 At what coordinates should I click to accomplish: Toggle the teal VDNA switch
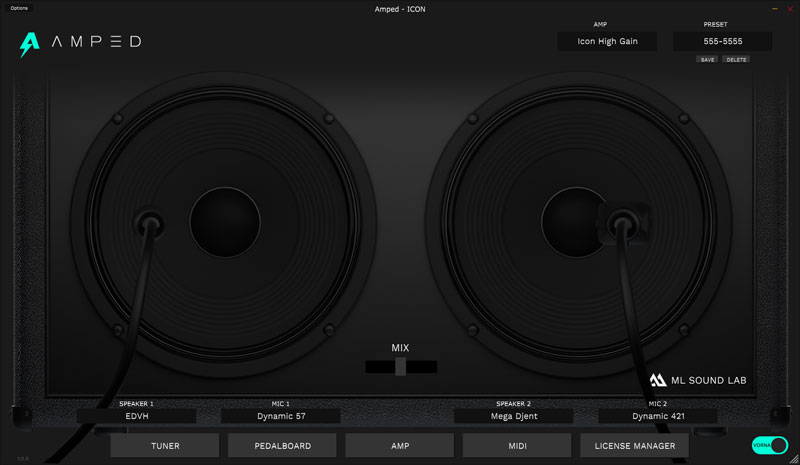coord(770,445)
